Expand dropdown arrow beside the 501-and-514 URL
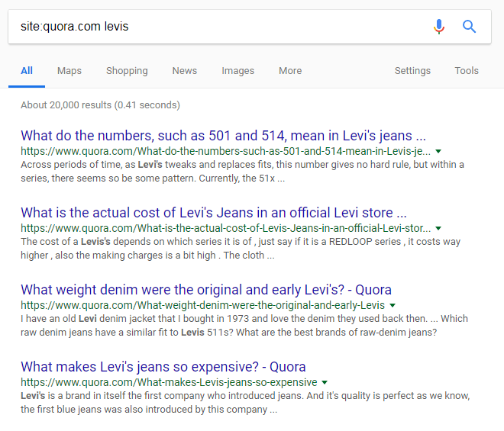The image size is (504, 431). pos(438,151)
